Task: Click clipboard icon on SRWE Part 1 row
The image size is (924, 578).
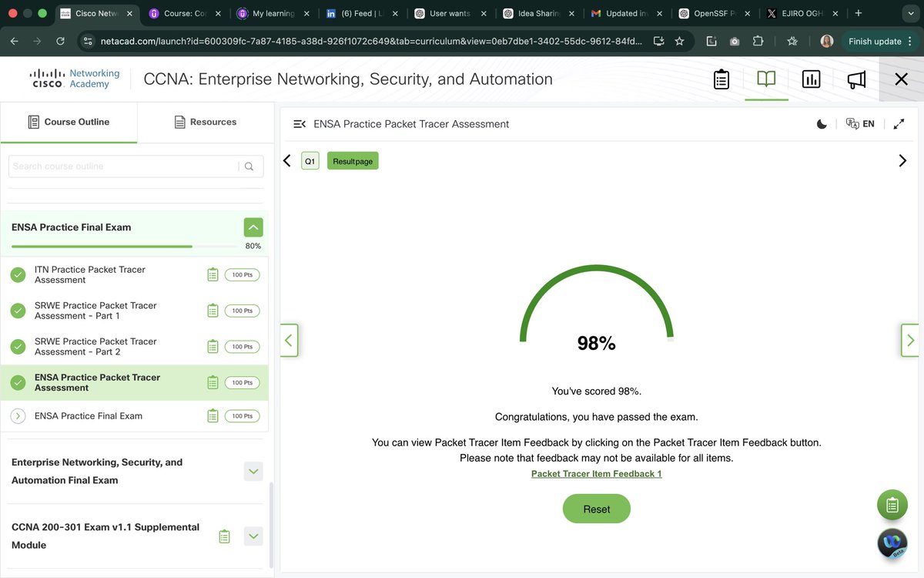Action: click(x=213, y=311)
